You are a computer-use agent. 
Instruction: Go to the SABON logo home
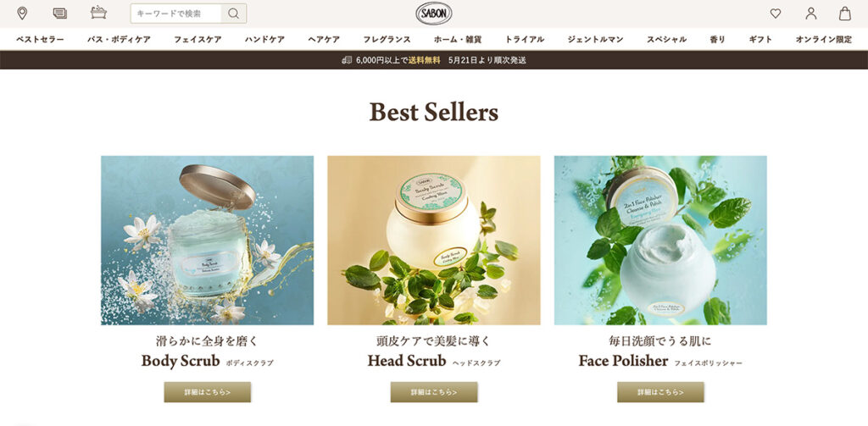(434, 14)
